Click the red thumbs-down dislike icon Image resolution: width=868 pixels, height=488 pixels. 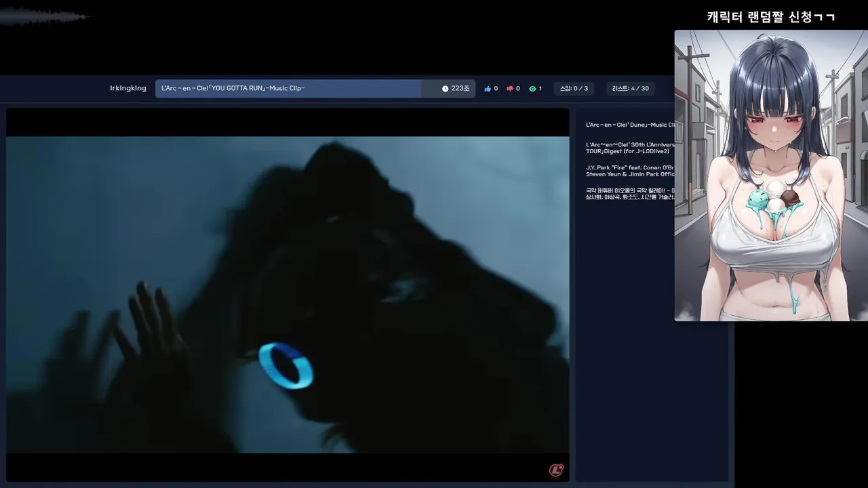point(510,89)
